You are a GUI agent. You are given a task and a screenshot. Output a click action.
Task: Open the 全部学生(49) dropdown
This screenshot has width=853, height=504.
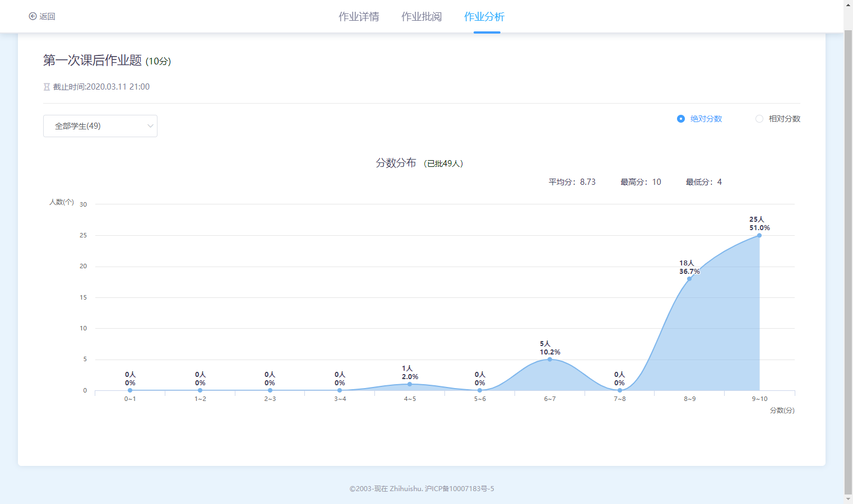100,126
